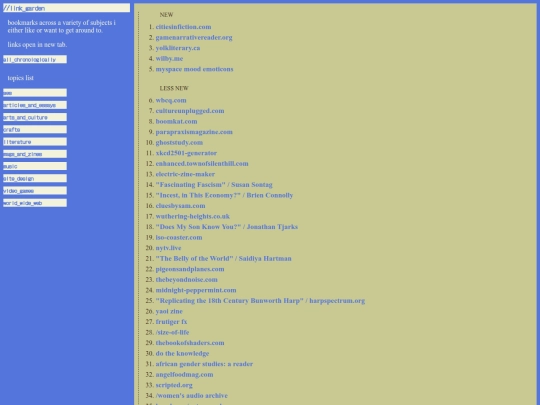Visit nytv.live link
This screenshot has width=540, height=405.
pos(168,248)
